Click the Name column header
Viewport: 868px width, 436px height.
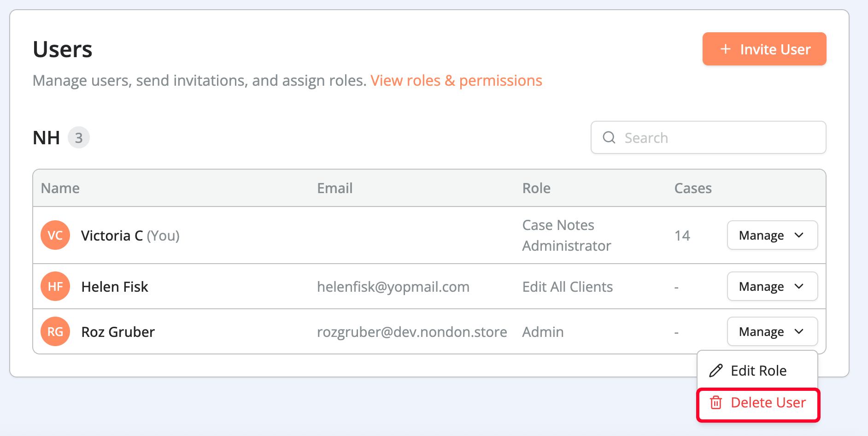click(60, 188)
